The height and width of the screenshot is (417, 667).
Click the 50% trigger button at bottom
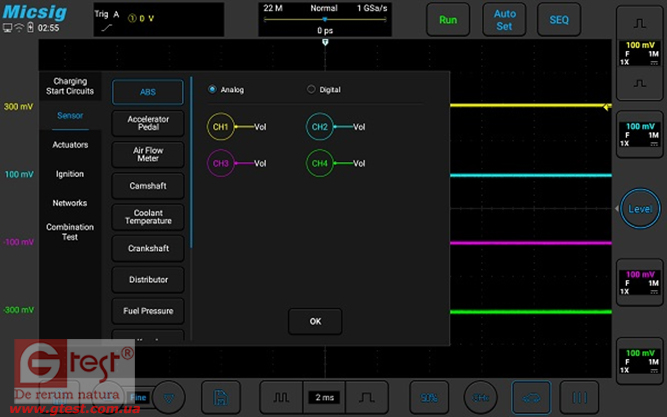tap(429, 397)
